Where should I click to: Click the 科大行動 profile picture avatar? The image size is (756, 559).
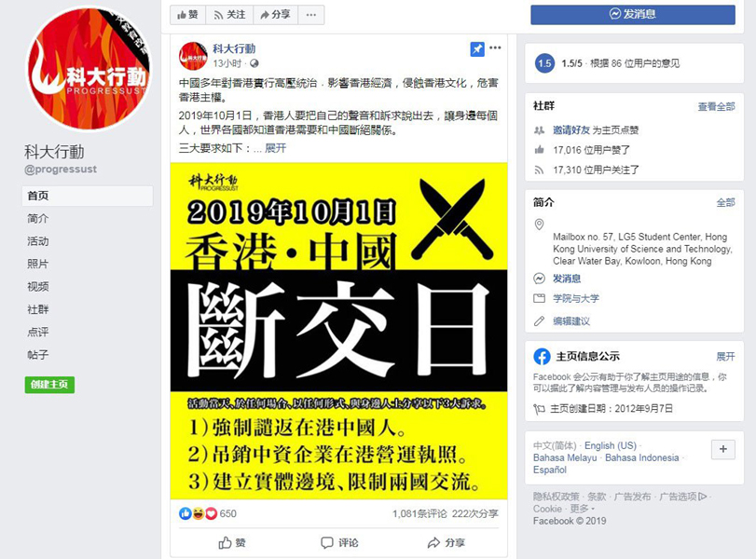click(89, 68)
